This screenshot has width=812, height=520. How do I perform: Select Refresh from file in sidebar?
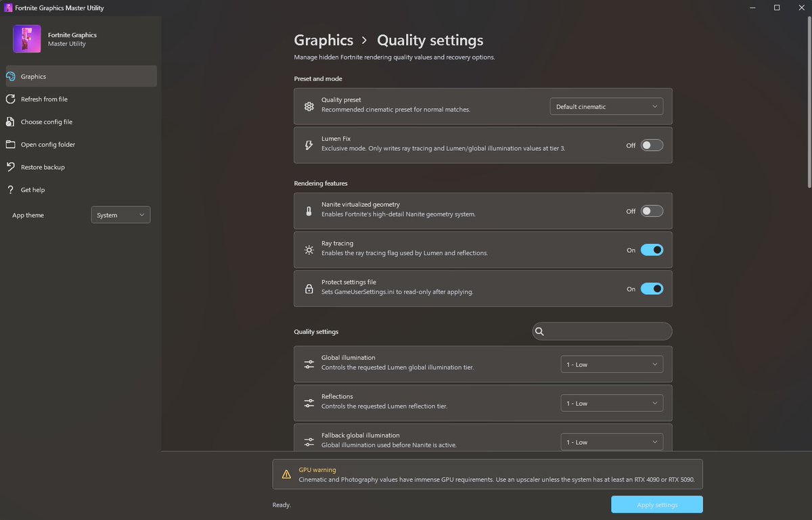[x=81, y=99]
